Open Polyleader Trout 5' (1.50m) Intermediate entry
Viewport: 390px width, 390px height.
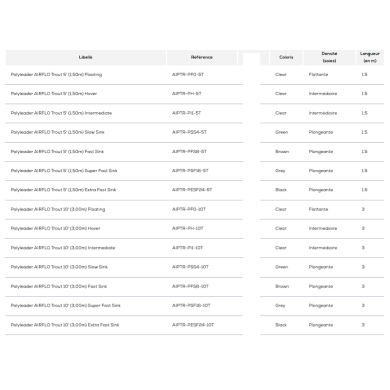point(61,113)
